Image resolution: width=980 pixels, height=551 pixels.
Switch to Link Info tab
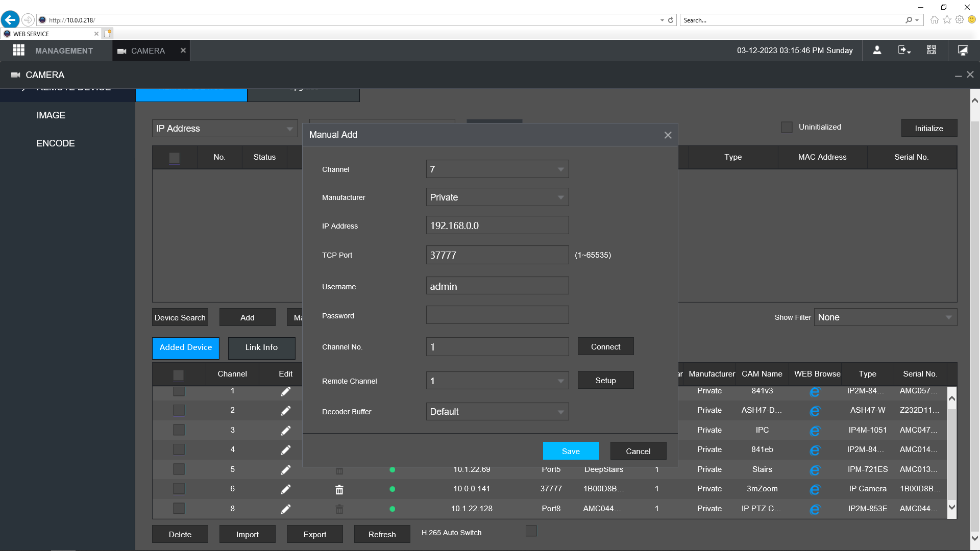click(x=262, y=348)
